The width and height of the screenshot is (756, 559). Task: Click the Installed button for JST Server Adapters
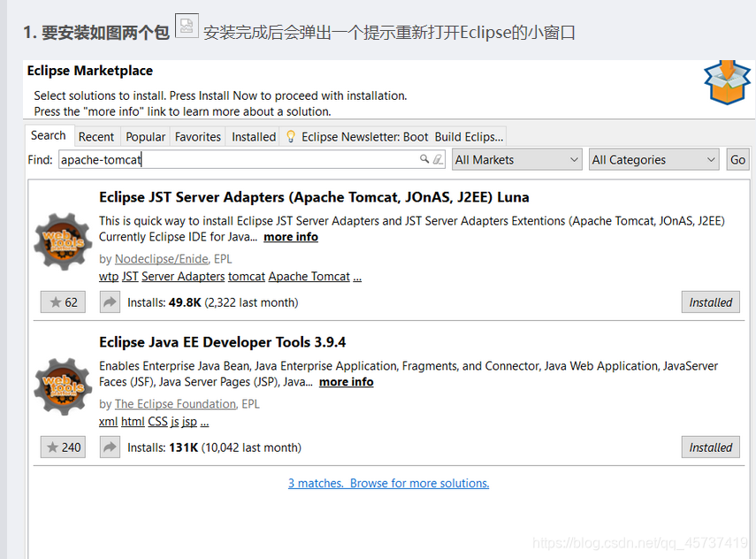pyautogui.click(x=710, y=302)
